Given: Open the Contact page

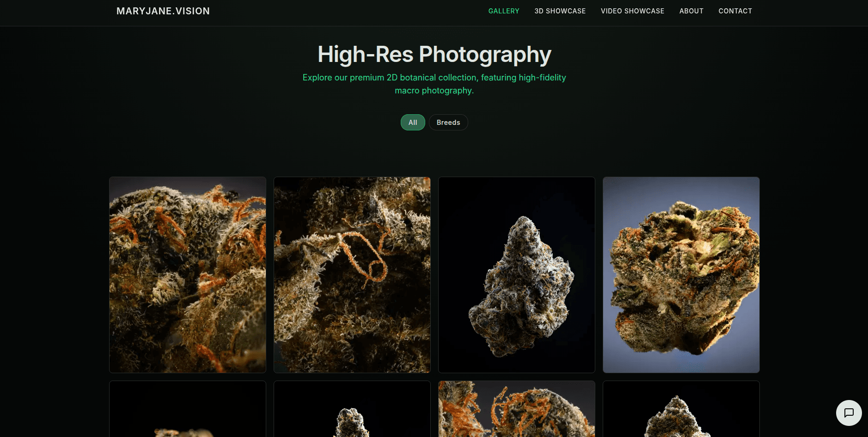Looking at the screenshot, I should coord(735,11).
